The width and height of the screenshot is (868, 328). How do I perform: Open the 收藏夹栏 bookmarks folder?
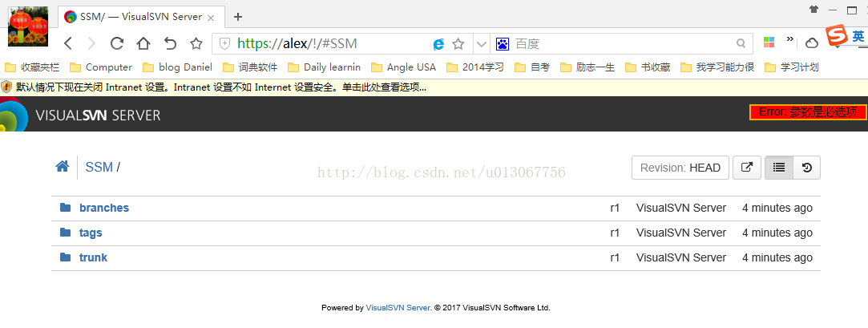(x=32, y=67)
